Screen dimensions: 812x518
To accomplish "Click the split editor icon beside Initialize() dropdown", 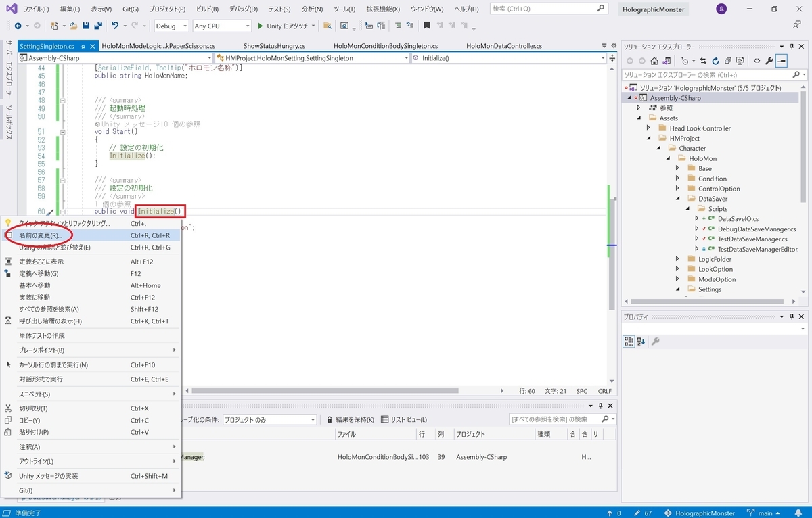I will 612,58.
